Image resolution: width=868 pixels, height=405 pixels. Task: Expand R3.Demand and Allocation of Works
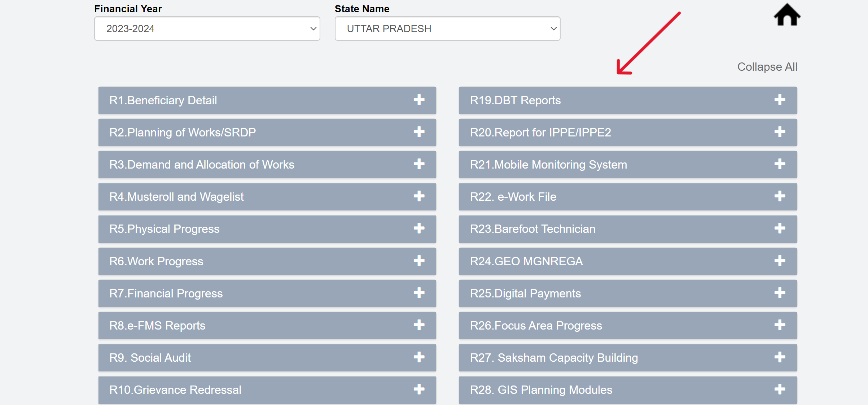click(267, 165)
